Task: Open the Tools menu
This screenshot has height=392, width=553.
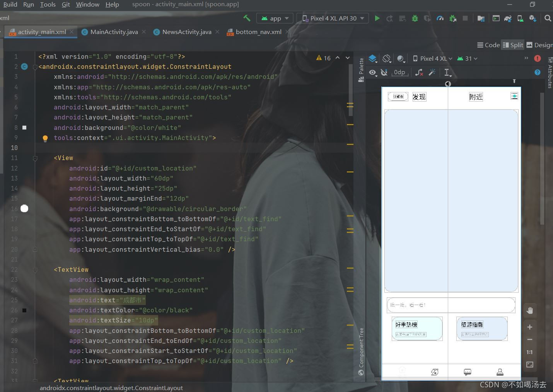Action: click(x=48, y=4)
